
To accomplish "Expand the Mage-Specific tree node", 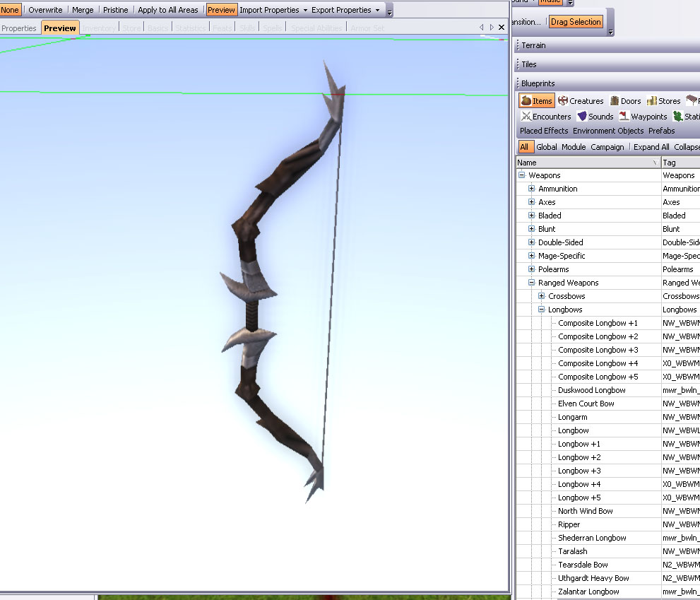I will [x=531, y=256].
